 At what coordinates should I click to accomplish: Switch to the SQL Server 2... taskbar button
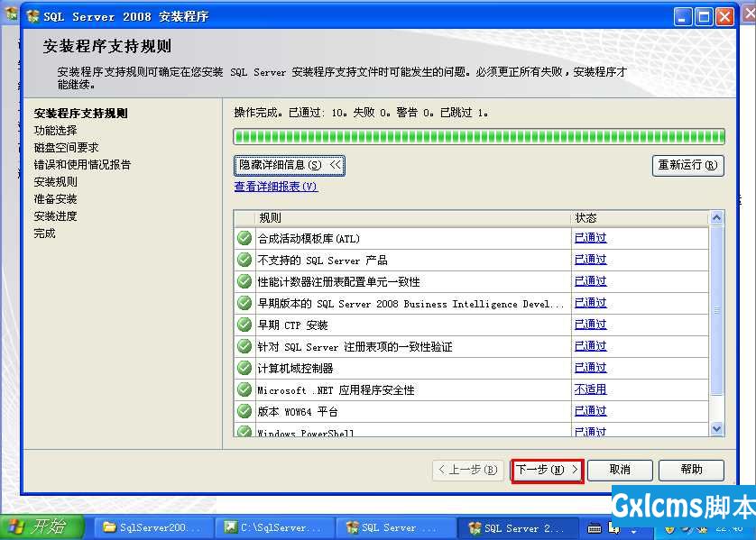518,528
